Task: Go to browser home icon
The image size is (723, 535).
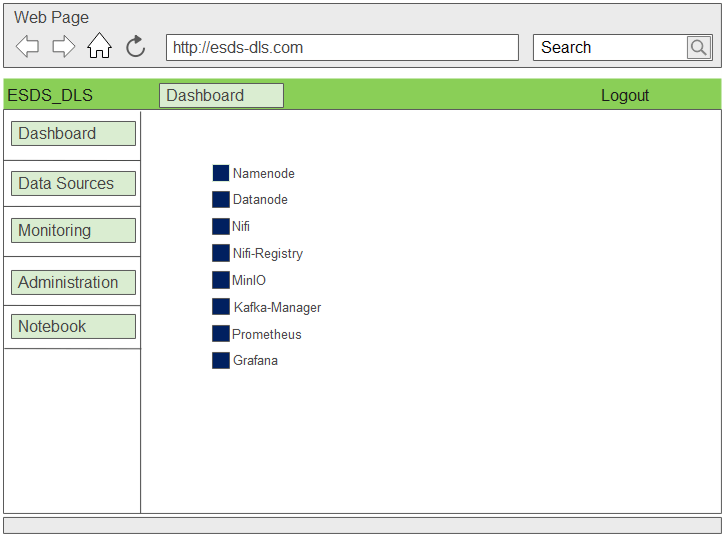Action: click(x=99, y=46)
